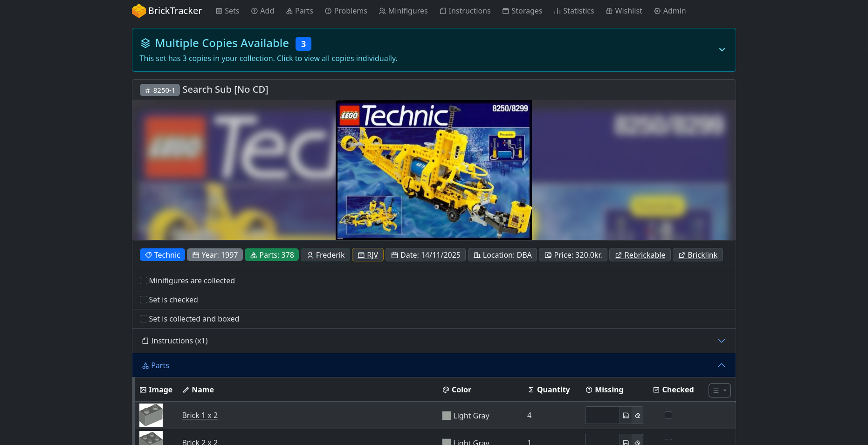Check Set is collected and boxed
This screenshot has width=868, height=445.
coord(144,319)
